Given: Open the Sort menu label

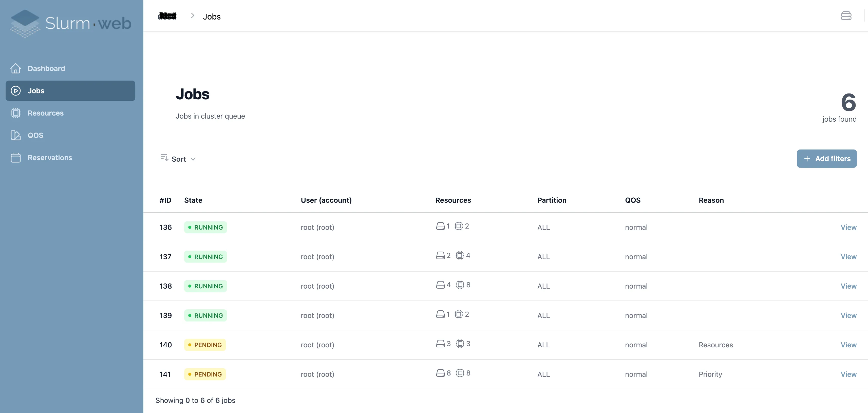Looking at the screenshot, I should (x=179, y=159).
